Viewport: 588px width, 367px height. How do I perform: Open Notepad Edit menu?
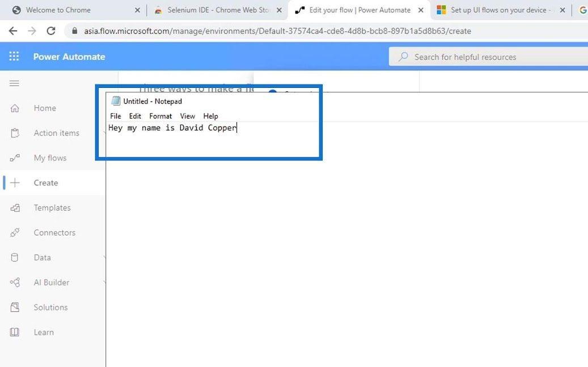[135, 116]
